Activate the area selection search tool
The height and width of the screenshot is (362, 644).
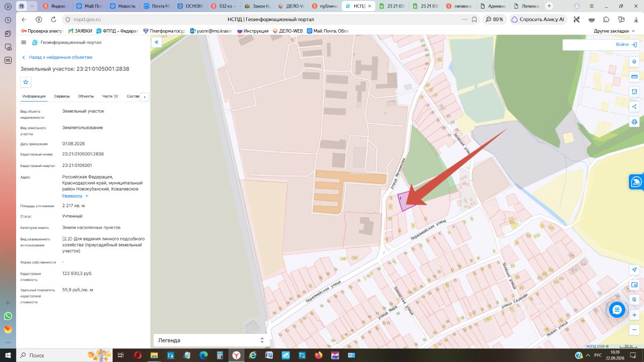(634, 92)
